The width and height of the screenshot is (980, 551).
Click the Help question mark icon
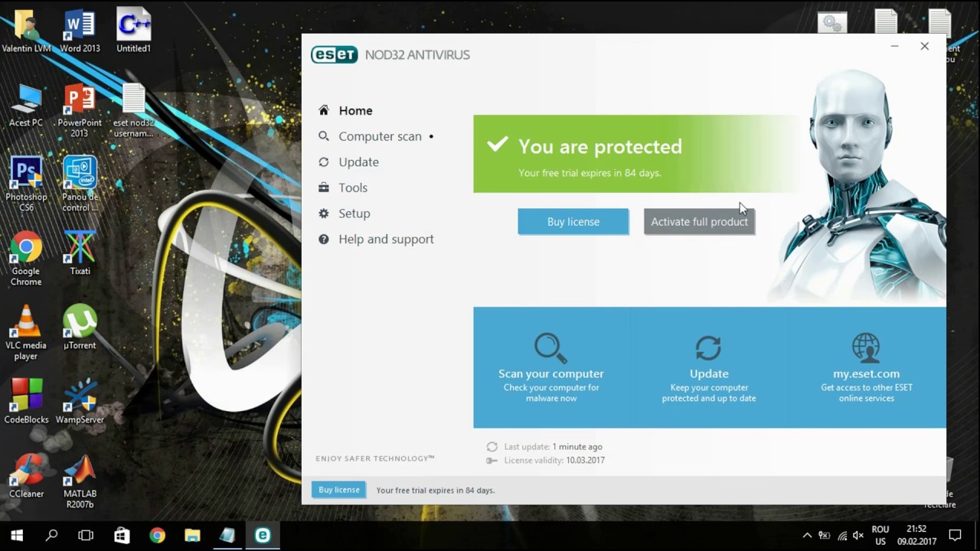coord(324,240)
